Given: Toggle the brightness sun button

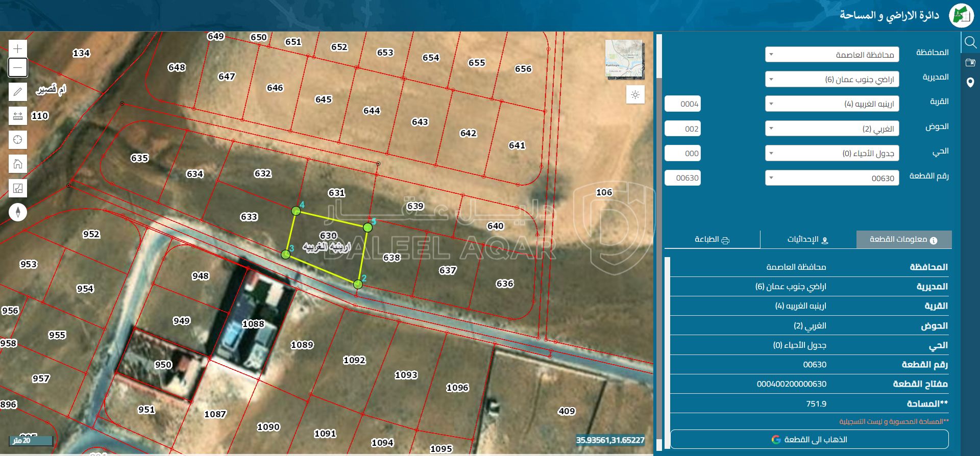Looking at the screenshot, I should 635,95.
